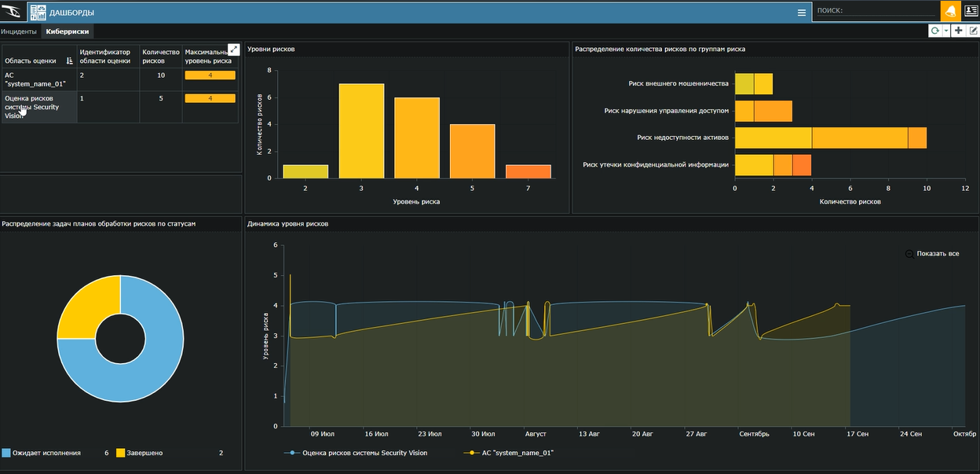
Task: Expand the risk table widget to fullscreen
Action: pyautogui.click(x=233, y=49)
